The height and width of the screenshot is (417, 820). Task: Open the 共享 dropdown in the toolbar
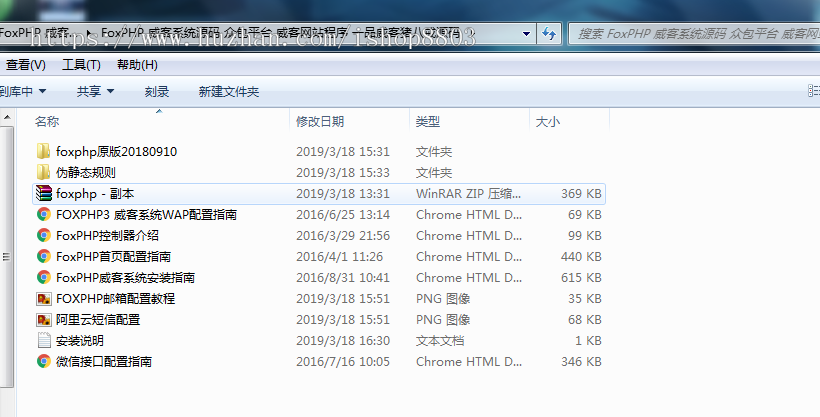[x=95, y=92]
